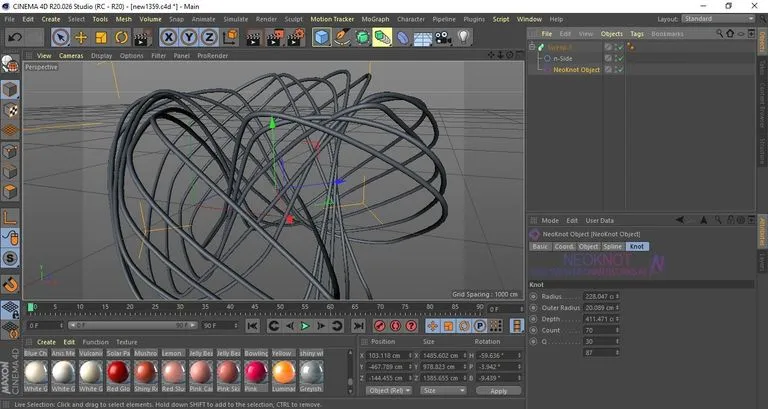Open the Floor environment objects icon

423,38
